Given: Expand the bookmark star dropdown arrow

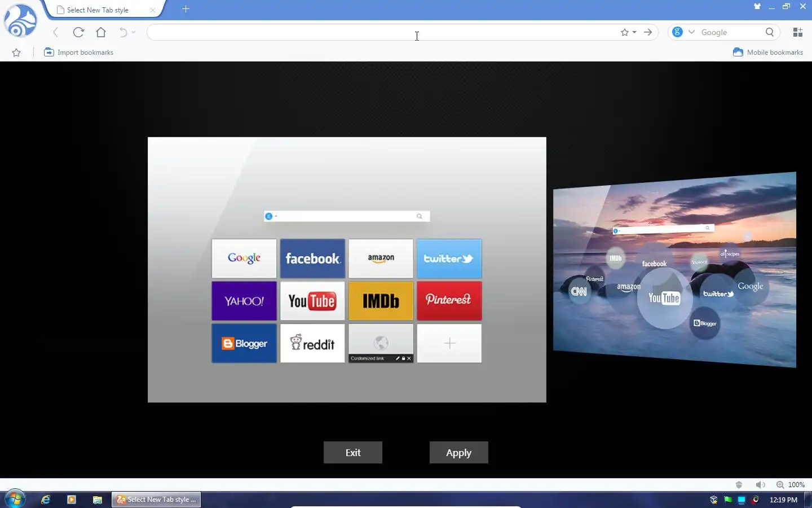Looking at the screenshot, I should 634,32.
